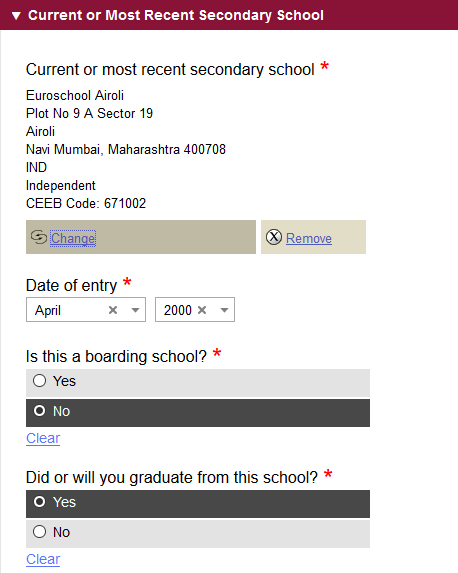Screen dimensions: 458x573
Task: Click the April value in the month field
Action: coord(48,310)
